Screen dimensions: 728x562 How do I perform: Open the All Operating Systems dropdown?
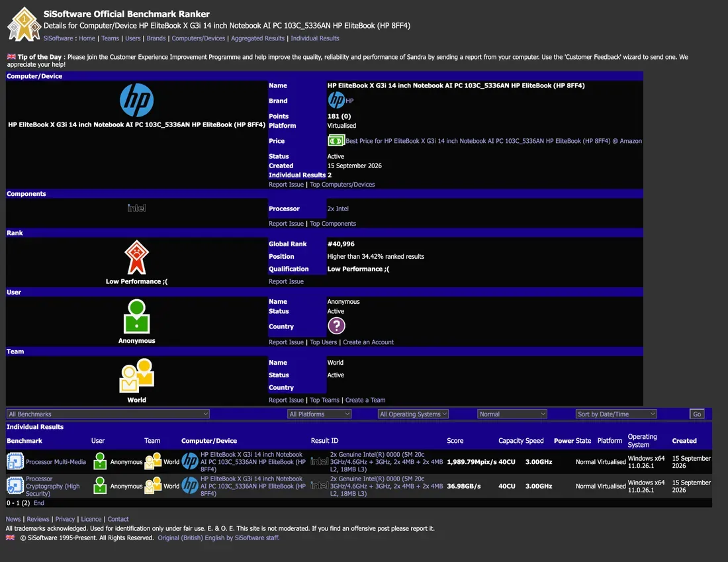coord(413,414)
